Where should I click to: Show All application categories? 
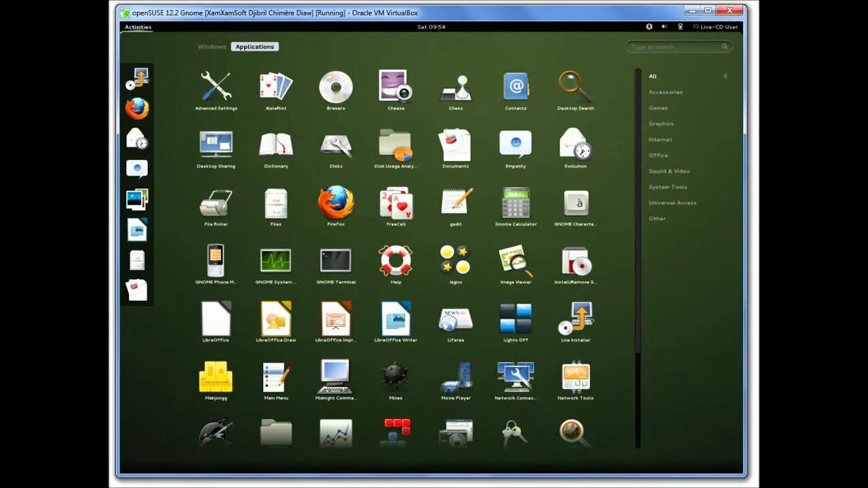[x=652, y=77]
